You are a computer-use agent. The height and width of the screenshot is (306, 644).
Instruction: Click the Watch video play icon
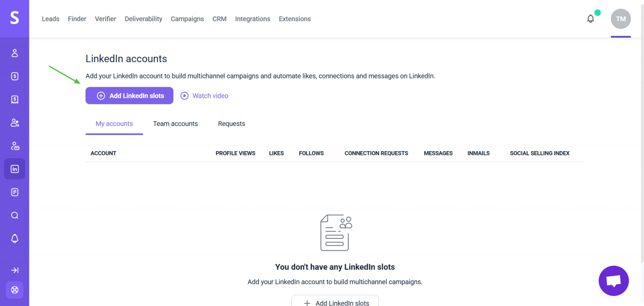point(184,96)
